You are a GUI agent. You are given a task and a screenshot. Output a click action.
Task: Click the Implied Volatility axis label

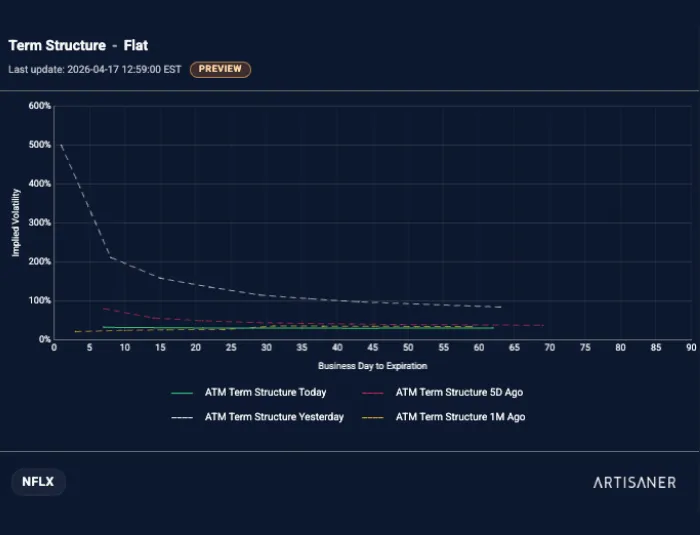[16, 223]
